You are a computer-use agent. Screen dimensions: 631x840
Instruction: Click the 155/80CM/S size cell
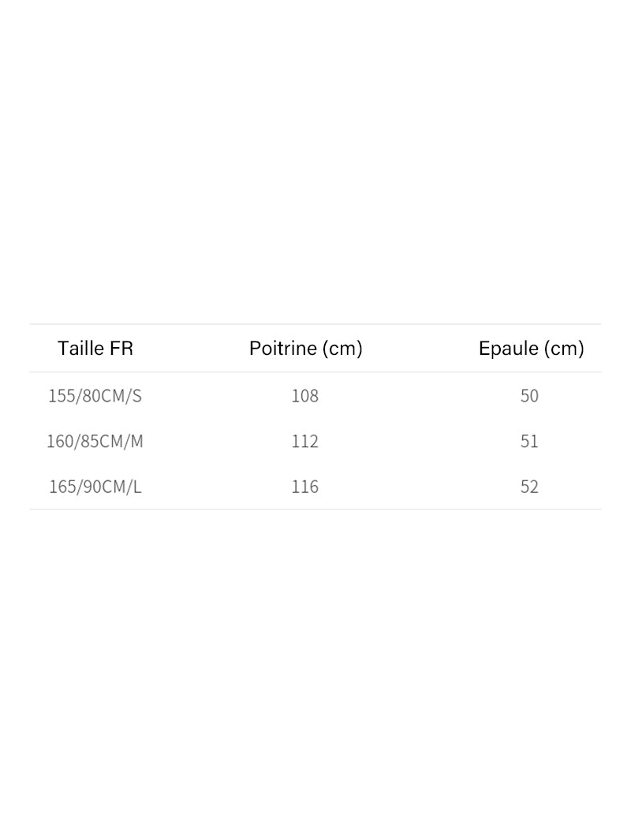tap(95, 396)
